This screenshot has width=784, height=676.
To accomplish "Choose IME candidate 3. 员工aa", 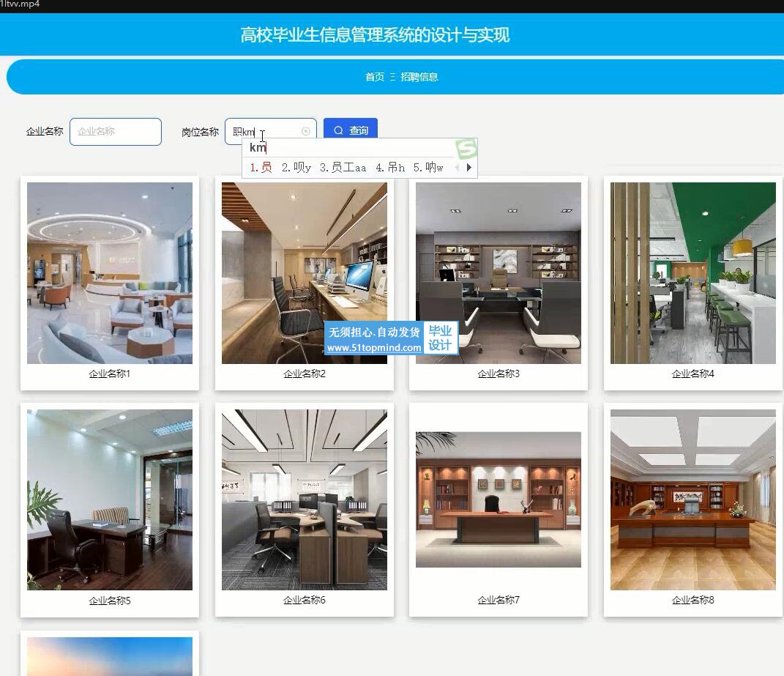I will pyautogui.click(x=343, y=168).
